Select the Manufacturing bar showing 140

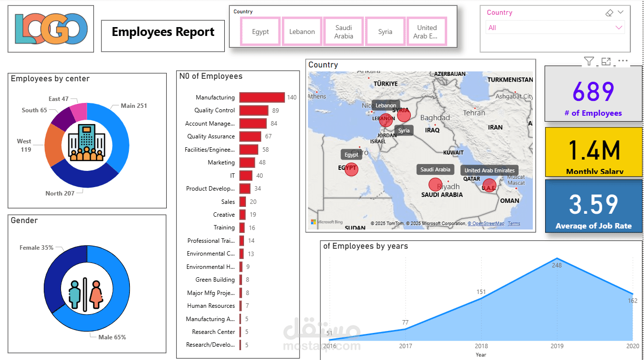click(261, 97)
